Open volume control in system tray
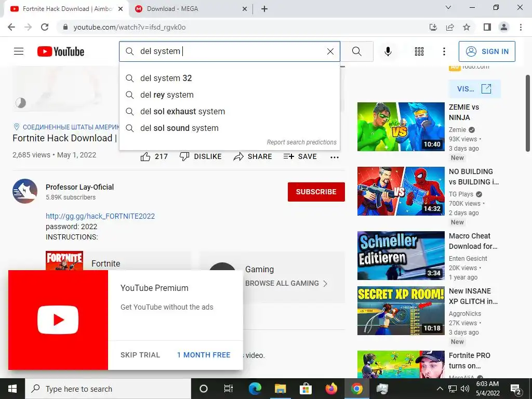 [465, 389]
